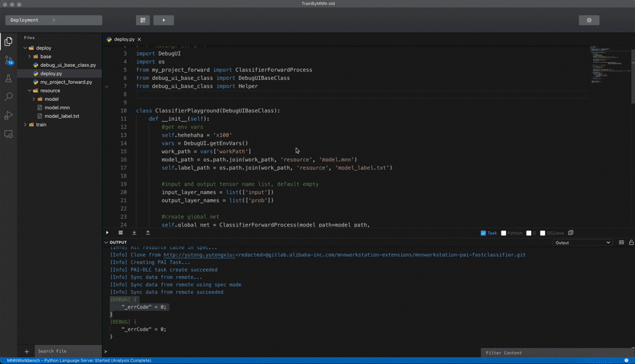Stop task with the output panel stop icon
This screenshot has width=635, height=364.
[120, 233]
